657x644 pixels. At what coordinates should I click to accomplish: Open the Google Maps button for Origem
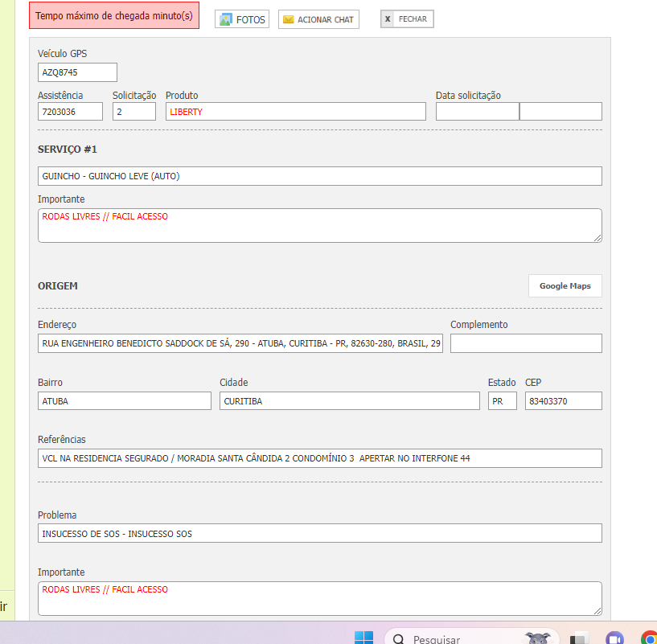click(565, 286)
